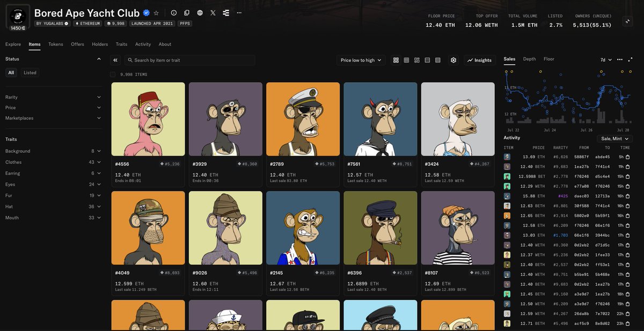Tick the select-all items checkbox
The width and height of the screenshot is (644, 331).
point(113,75)
